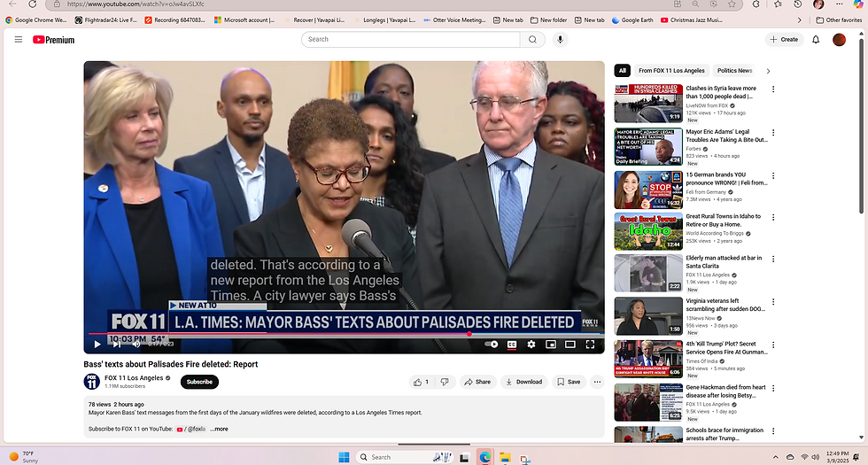The height and width of the screenshot is (465, 868).
Task: Open options for Elderly man attacked video
Action: pos(772,259)
